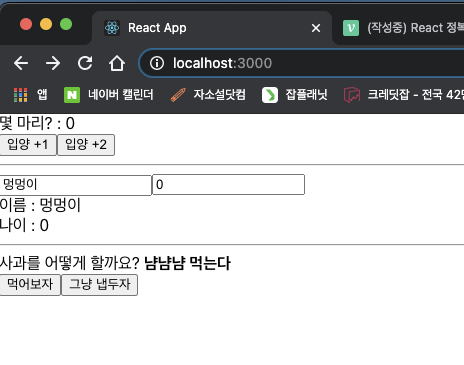Open the 네이버 캘린더 bookmark
464x365 pixels.
109,95
